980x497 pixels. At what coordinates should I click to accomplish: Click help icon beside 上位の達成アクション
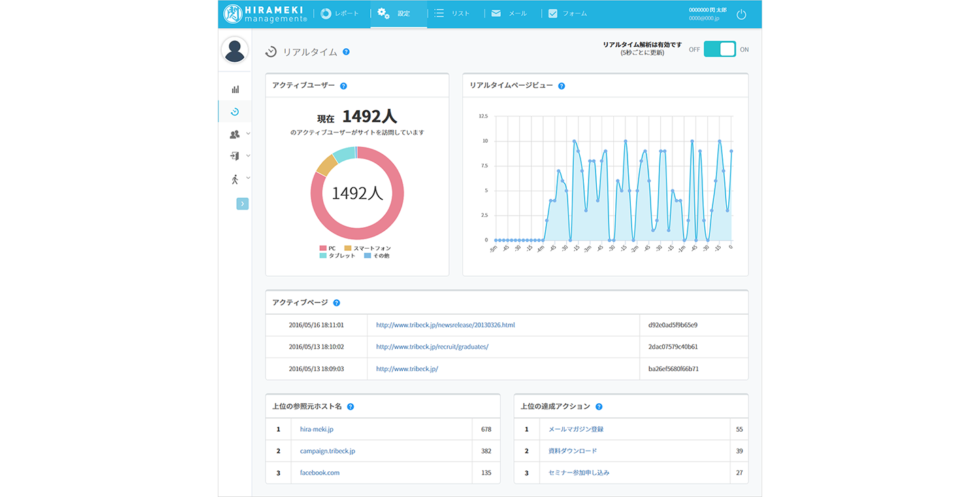coord(599,407)
